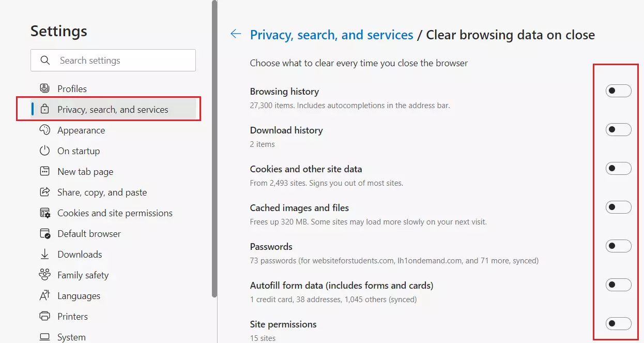
Task: Select Languages in the settings sidebar
Action: (79, 295)
